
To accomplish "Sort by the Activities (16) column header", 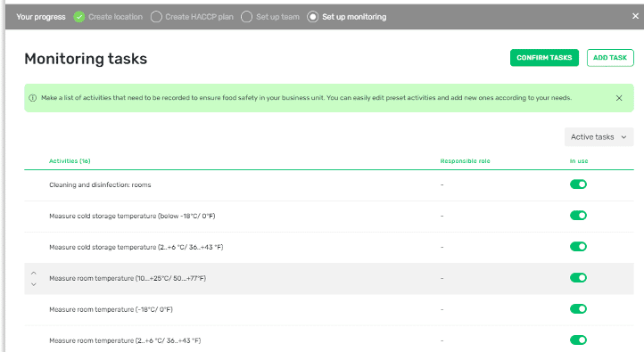I will 70,160.
